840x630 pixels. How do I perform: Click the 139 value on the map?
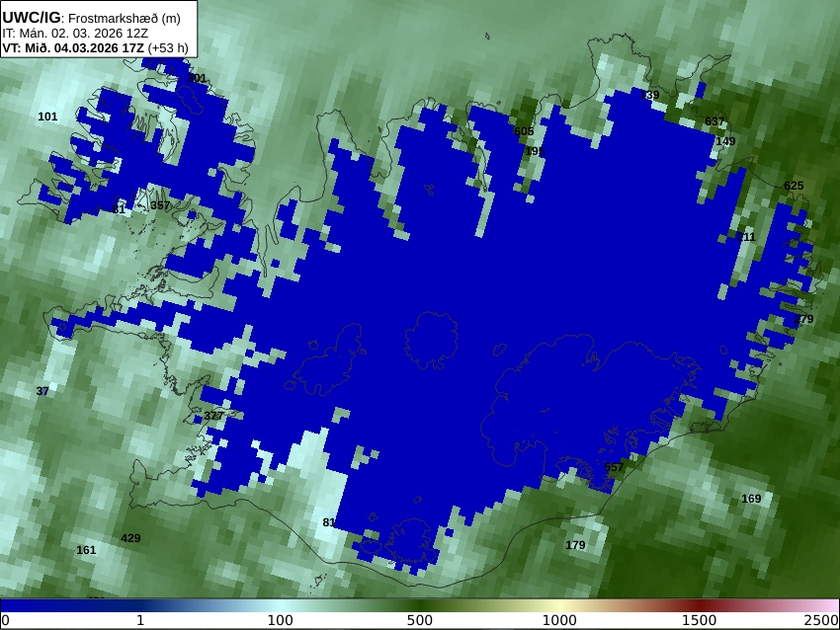coord(650,95)
